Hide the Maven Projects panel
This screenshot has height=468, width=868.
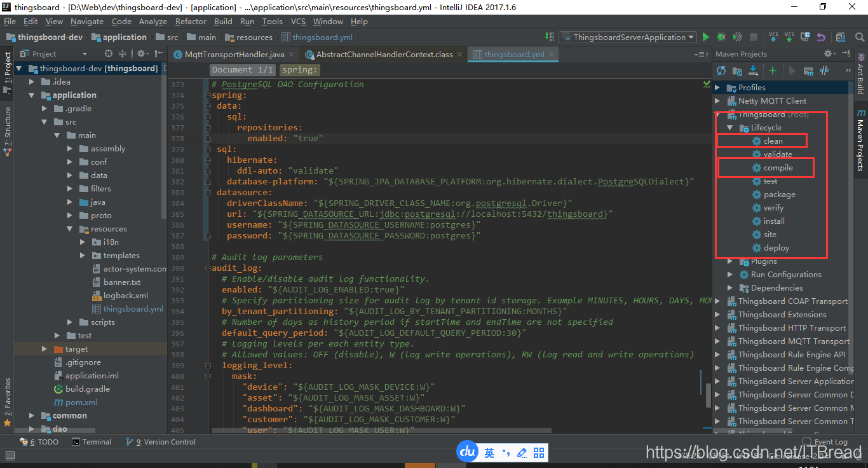click(846, 53)
